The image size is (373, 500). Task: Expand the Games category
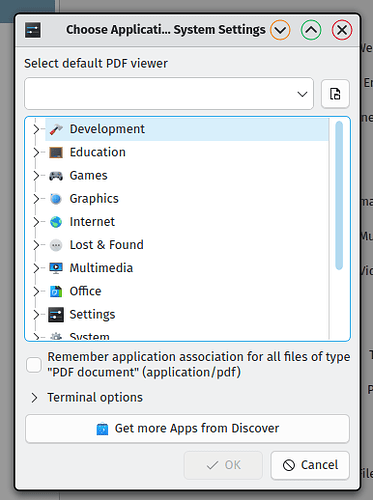(x=36, y=176)
